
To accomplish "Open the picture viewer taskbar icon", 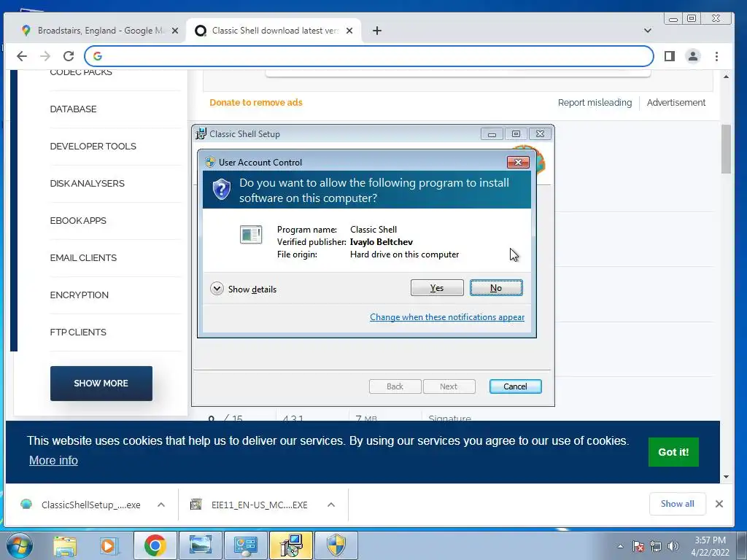I will pyautogui.click(x=201, y=545).
